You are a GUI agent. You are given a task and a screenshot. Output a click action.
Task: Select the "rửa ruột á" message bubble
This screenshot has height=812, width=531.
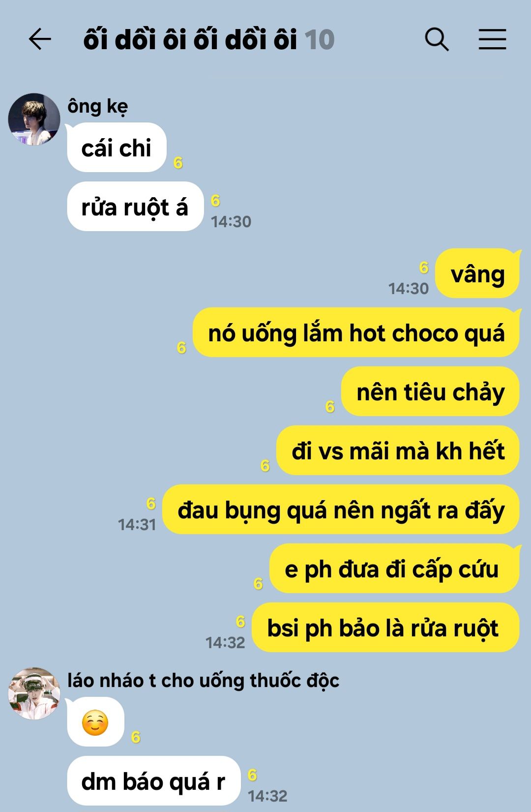(135, 207)
